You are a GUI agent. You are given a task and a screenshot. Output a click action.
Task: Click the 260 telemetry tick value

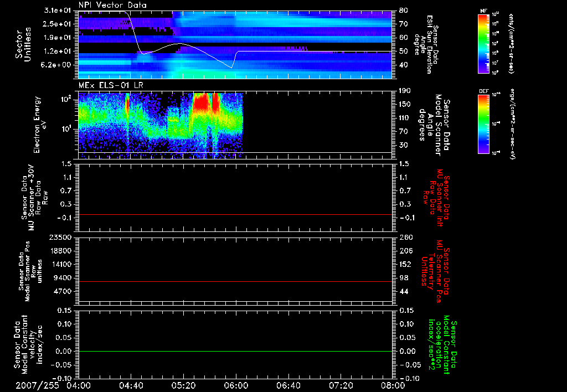(405, 238)
